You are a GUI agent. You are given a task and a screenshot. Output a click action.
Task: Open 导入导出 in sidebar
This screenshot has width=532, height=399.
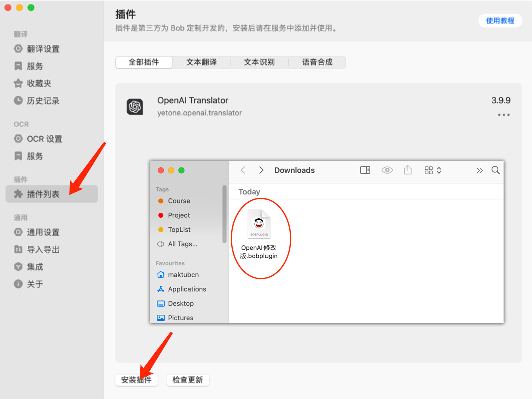tap(52, 249)
